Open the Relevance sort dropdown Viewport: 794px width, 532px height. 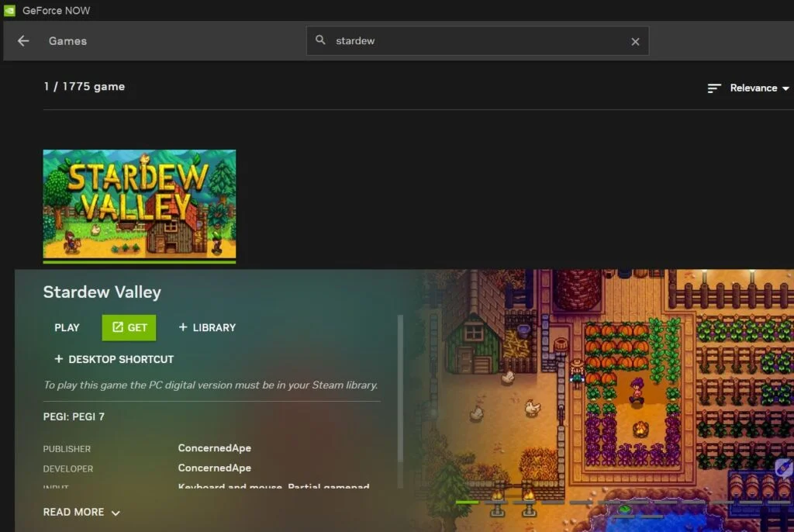(759, 88)
